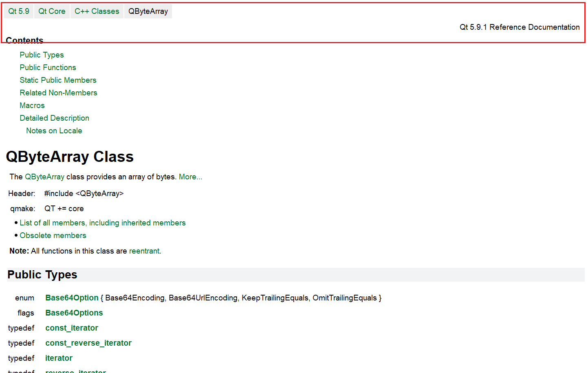This screenshot has height=373, width=588.
Task: Click the QByteArray Class heading
Action: 70,157
